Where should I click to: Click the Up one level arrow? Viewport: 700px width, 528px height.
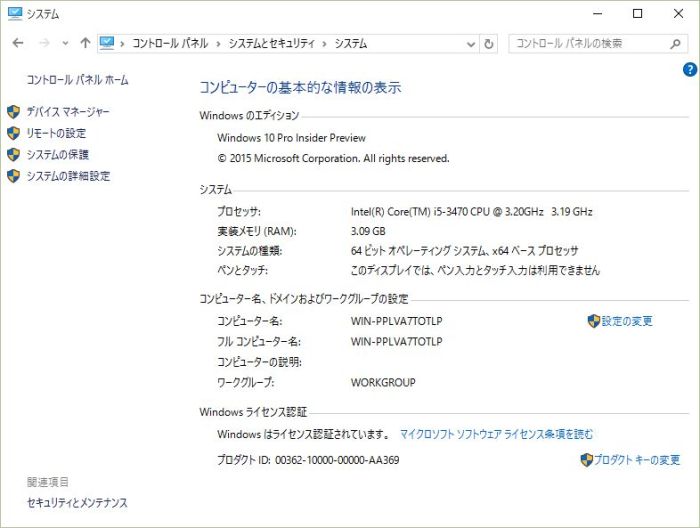pyautogui.click(x=85, y=44)
